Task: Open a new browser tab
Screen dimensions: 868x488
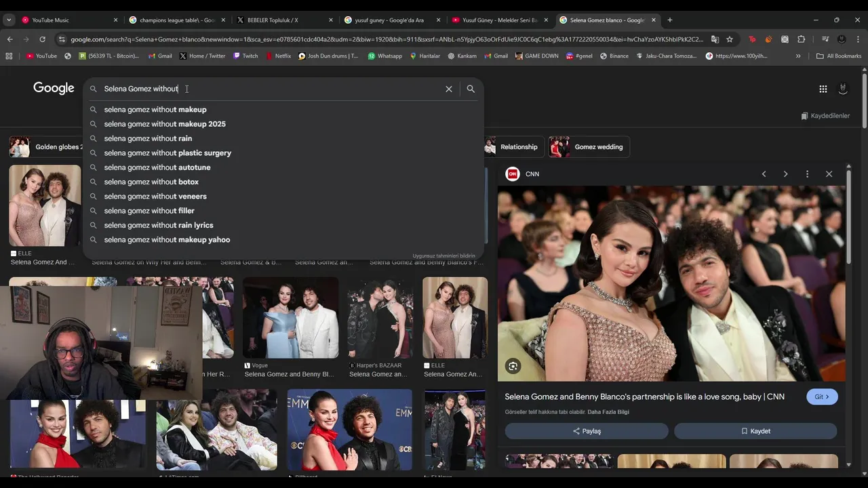Action: click(670, 20)
